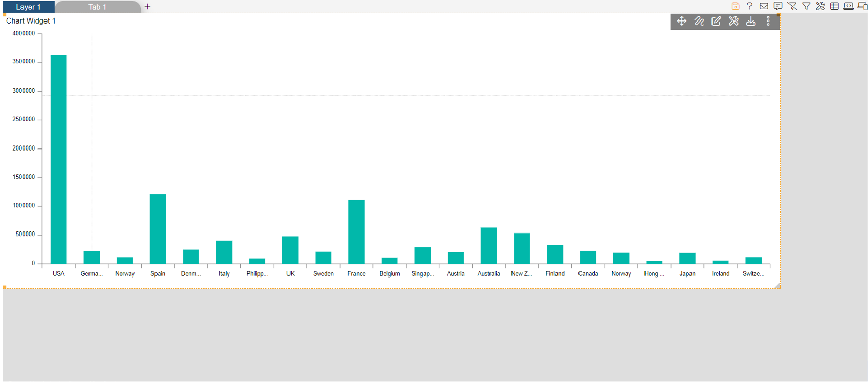Download the chart using the download icon
Viewport: 868px width, 382px height.
(751, 21)
